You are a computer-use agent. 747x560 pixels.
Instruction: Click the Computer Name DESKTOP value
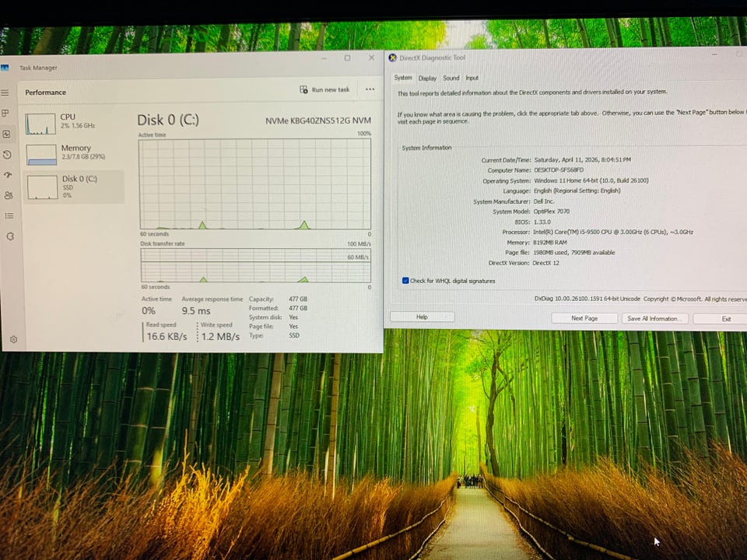coord(559,170)
